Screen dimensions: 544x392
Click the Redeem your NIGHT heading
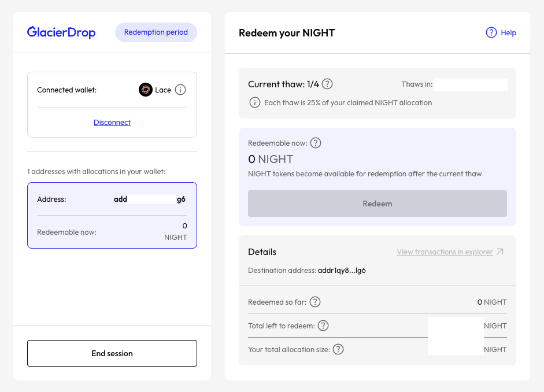point(287,33)
